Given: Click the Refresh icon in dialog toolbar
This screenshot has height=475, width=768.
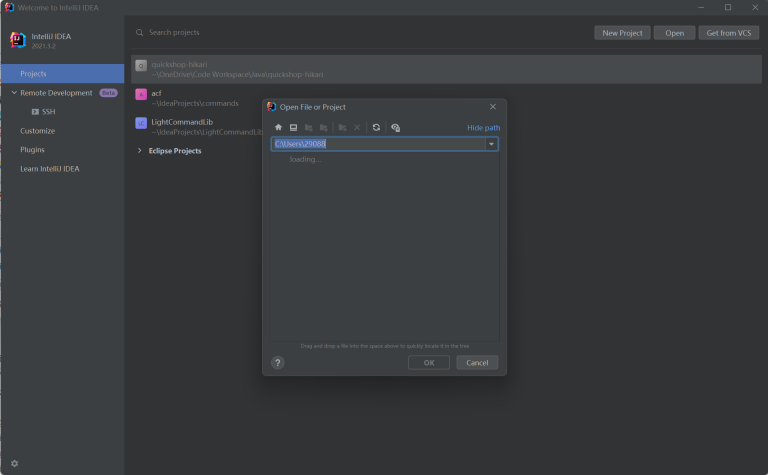Looking at the screenshot, I should tap(376, 128).
